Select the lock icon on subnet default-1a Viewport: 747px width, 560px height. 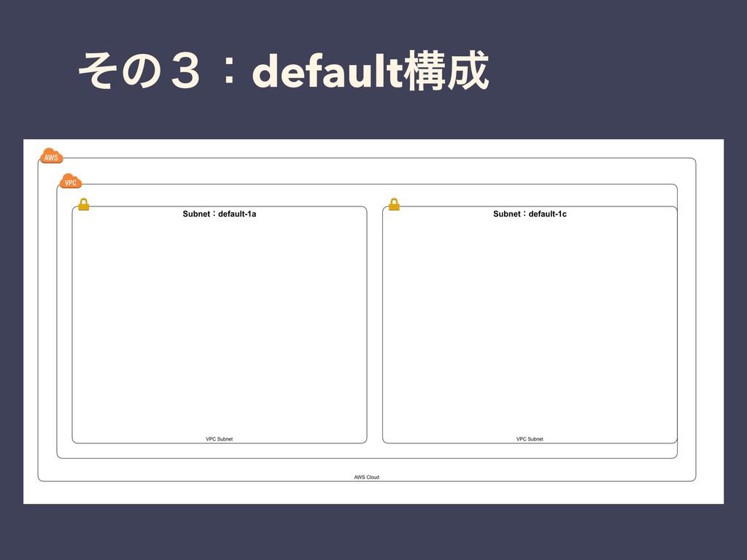pos(84,204)
